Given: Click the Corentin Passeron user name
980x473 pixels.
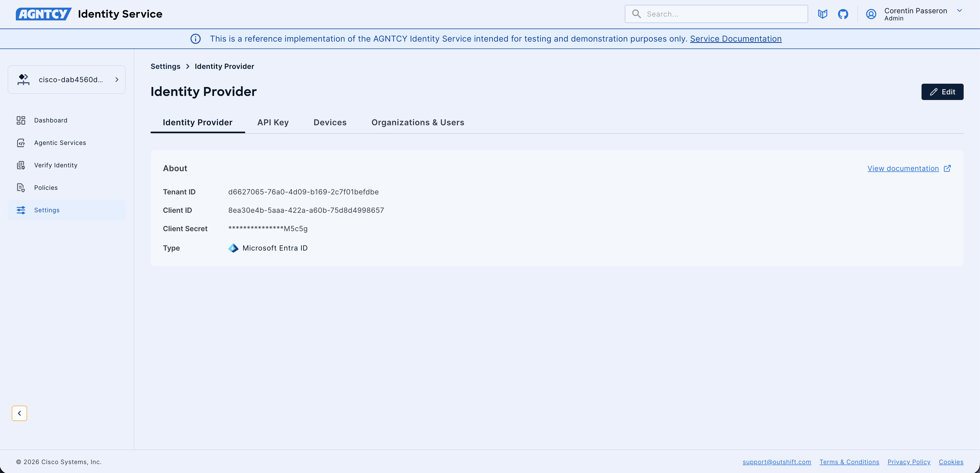Looking at the screenshot, I should 916,11.
